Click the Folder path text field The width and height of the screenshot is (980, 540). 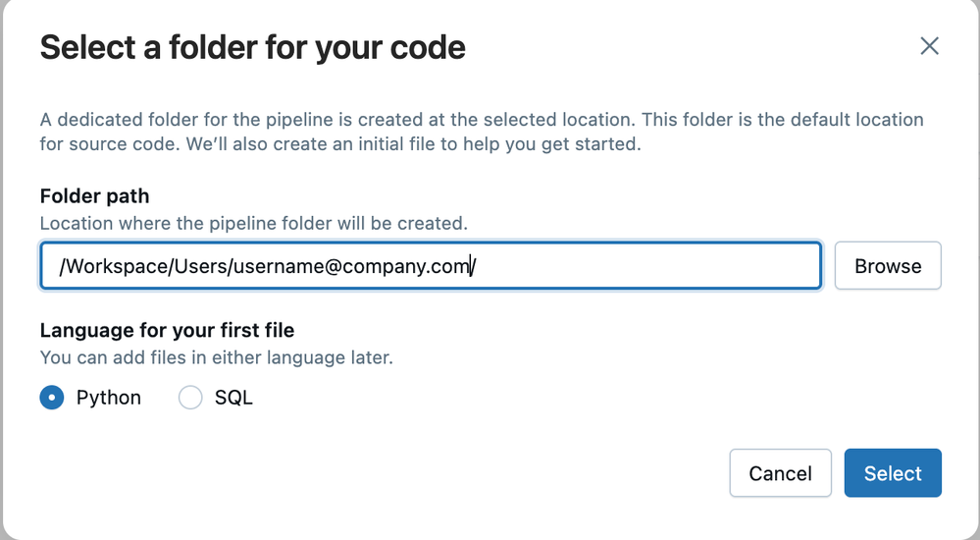click(x=430, y=266)
